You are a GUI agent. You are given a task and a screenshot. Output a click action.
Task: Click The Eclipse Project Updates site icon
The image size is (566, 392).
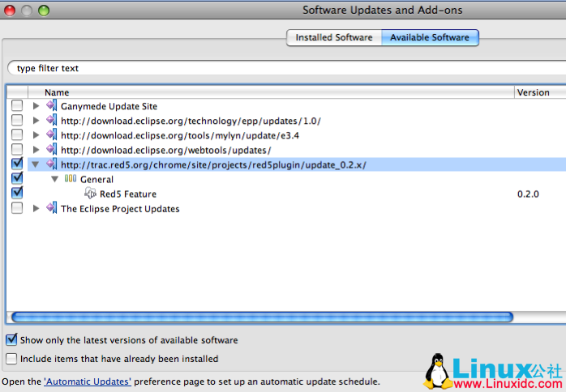tap(52, 208)
